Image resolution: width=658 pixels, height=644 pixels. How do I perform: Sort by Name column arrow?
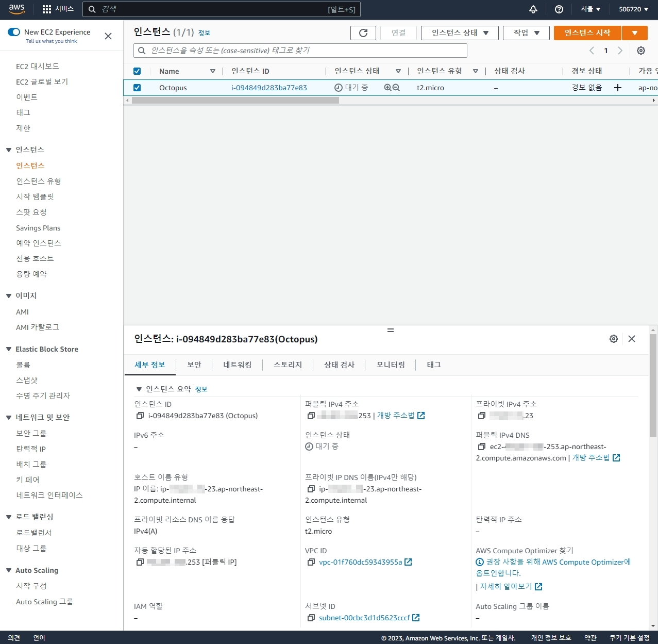tap(213, 71)
